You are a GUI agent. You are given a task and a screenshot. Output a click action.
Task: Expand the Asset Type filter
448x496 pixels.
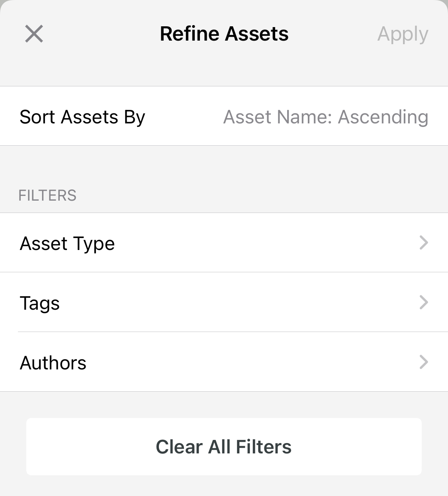224,242
